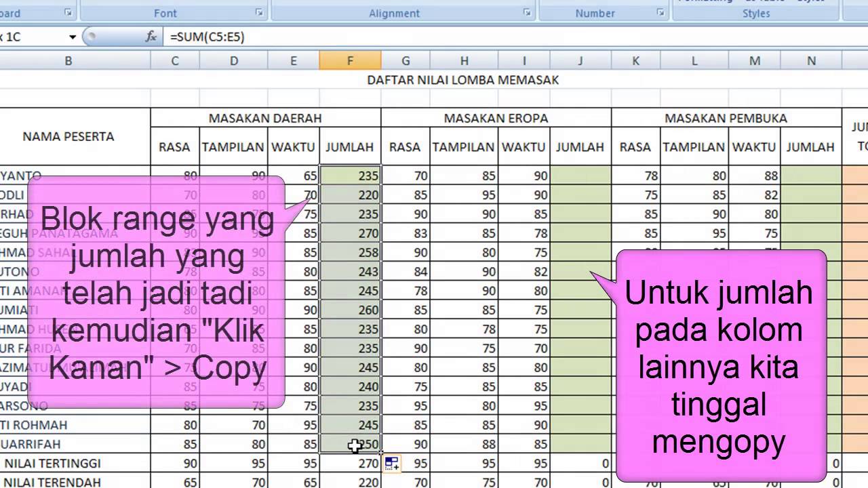Image resolution: width=868 pixels, height=488 pixels.
Task: Open the Font dialog launcher
Action: tap(259, 12)
